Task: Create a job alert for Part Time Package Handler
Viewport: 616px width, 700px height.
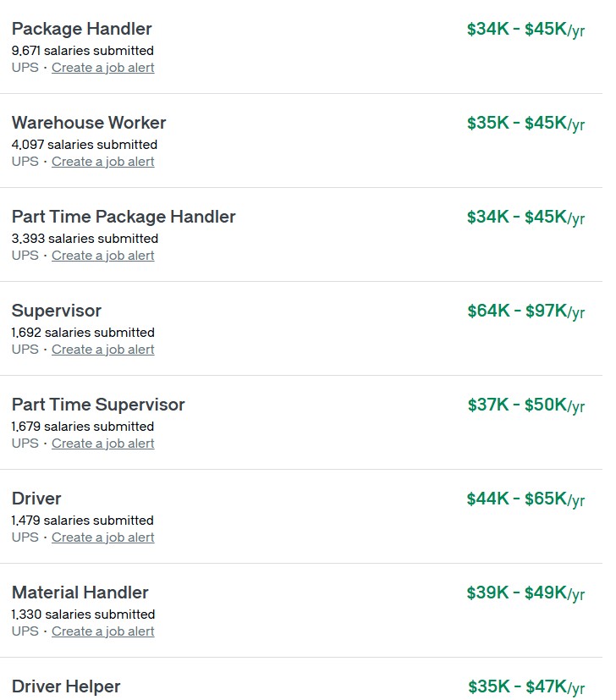Action: point(102,256)
